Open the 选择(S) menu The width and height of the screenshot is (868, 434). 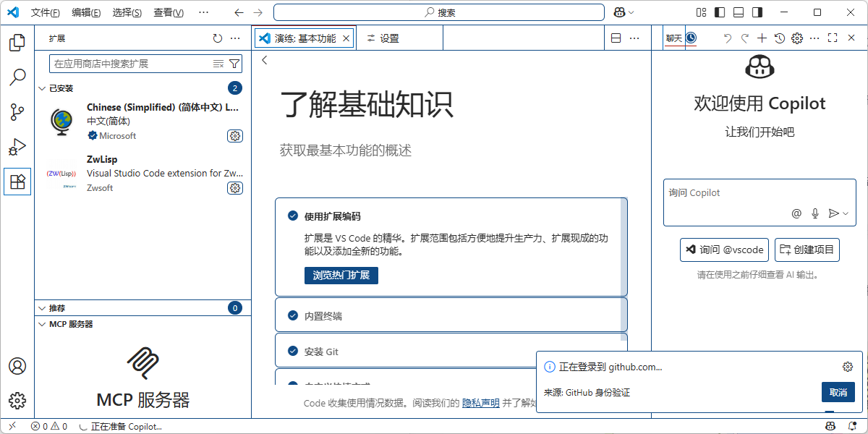pyautogui.click(x=128, y=12)
